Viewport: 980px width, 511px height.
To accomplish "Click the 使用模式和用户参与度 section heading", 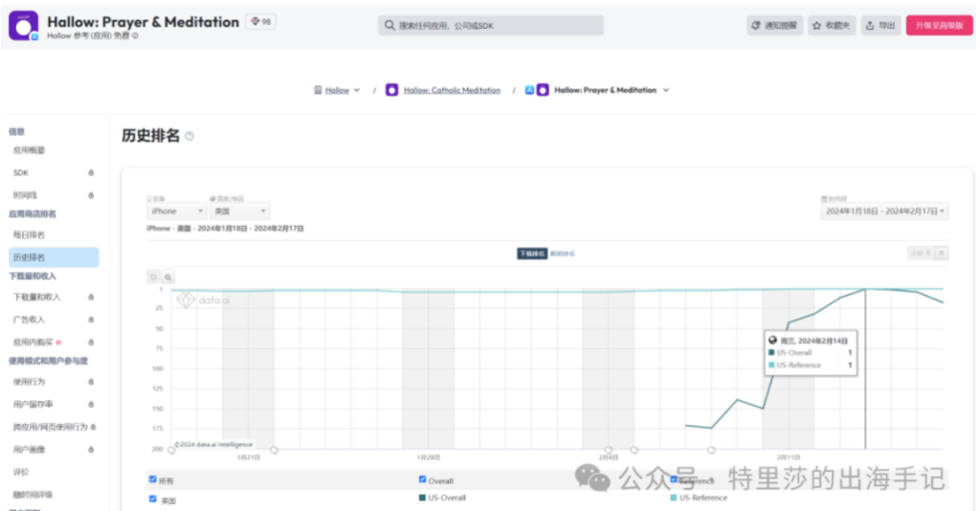I will click(48, 361).
